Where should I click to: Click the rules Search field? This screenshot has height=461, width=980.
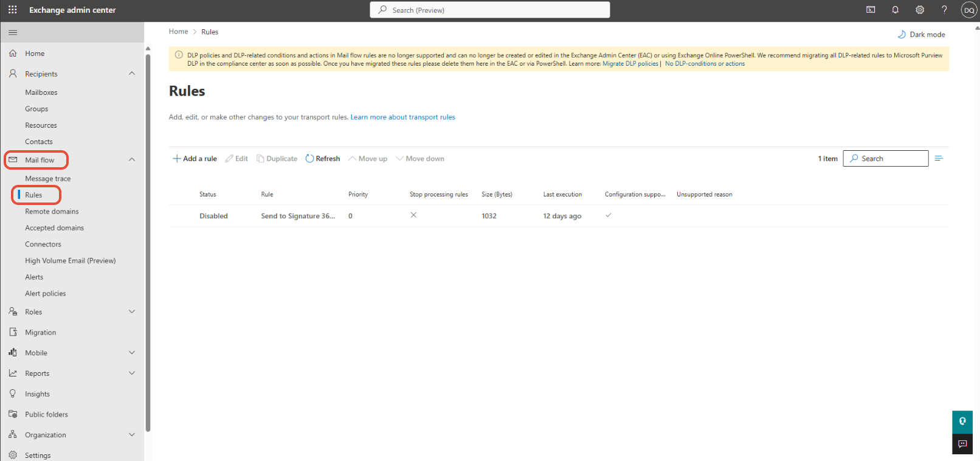point(886,158)
